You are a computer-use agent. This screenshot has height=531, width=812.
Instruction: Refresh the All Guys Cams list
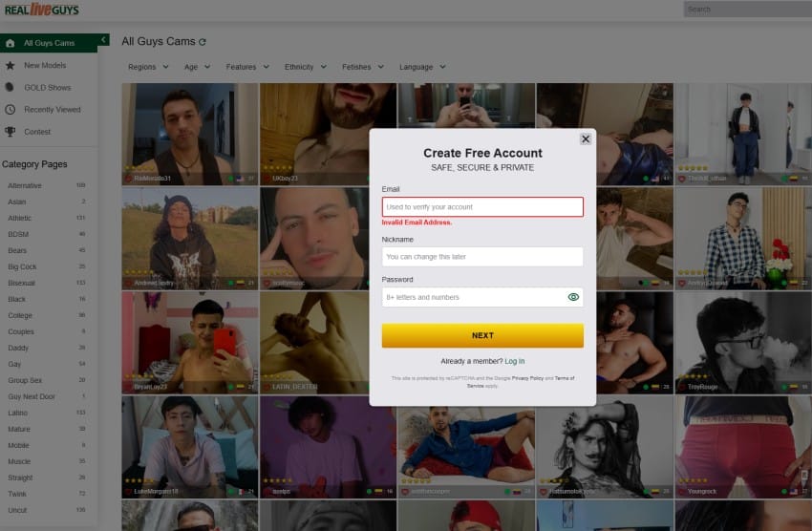pos(202,42)
